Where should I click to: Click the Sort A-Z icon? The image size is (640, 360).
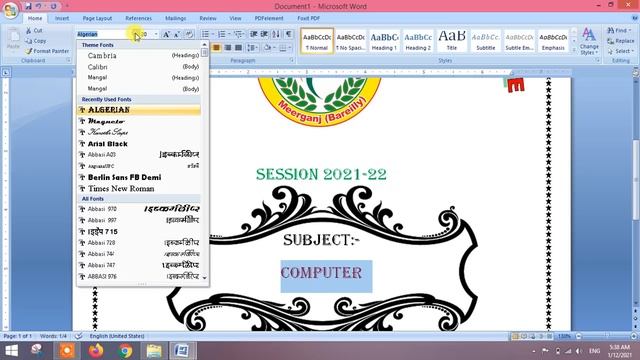pyautogui.click(x=276, y=34)
